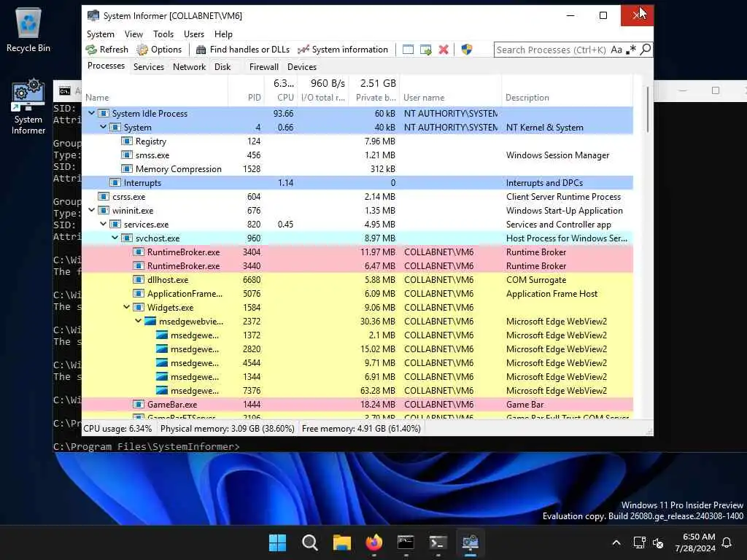Image resolution: width=747 pixels, height=560 pixels.
Task: Collapse the System process node
Action: pos(103,127)
